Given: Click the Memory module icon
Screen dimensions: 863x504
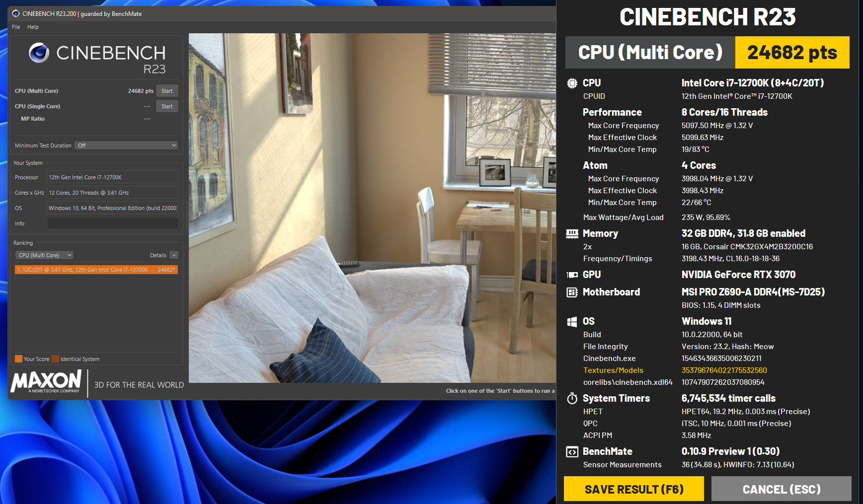Looking at the screenshot, I should tap(572, 233).
